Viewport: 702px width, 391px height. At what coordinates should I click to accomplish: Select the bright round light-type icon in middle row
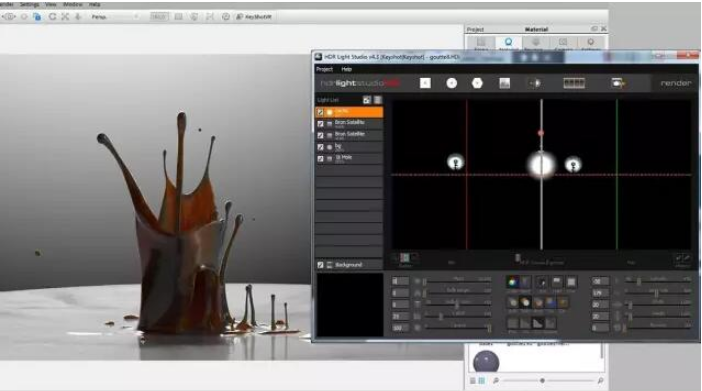[525, 303]
